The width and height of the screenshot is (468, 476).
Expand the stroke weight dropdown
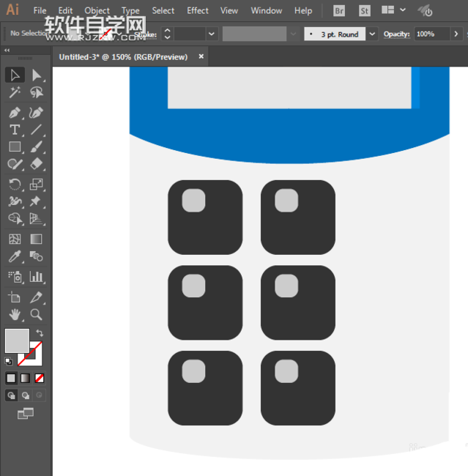(x=212, y=34)
